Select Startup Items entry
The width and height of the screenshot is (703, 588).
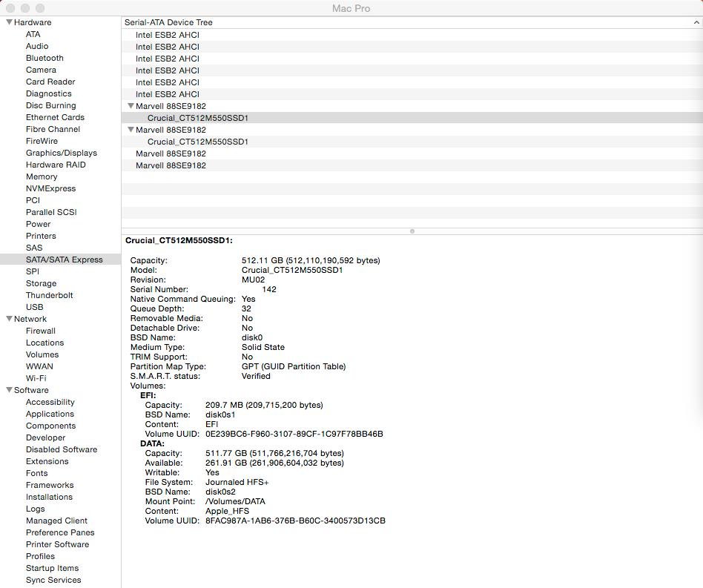(52, 568)
